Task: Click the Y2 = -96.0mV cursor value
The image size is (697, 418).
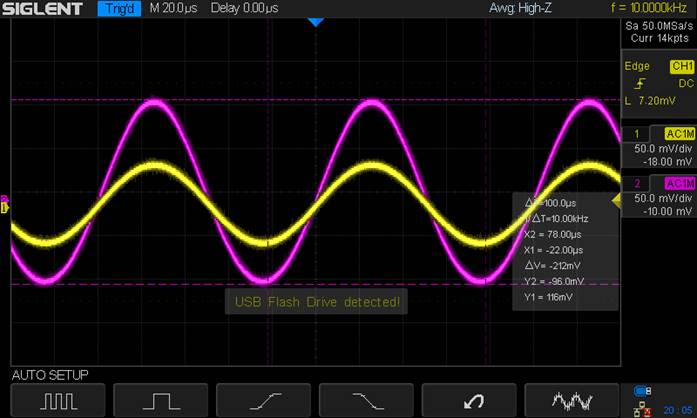Action: pos(554,281)
